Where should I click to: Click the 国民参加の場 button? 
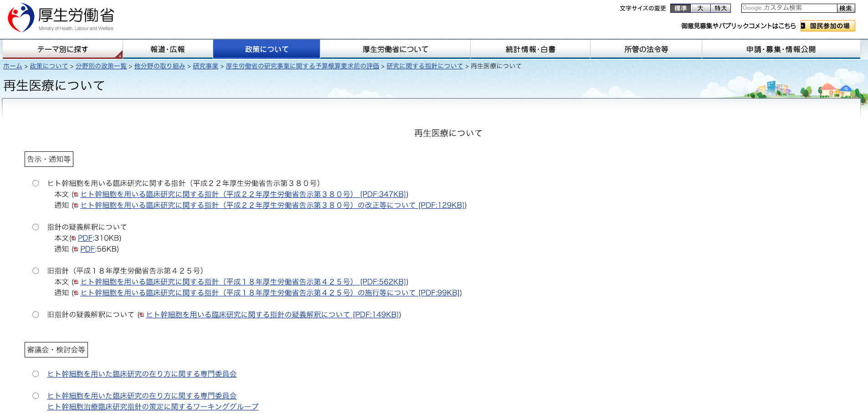click(828, 26)
